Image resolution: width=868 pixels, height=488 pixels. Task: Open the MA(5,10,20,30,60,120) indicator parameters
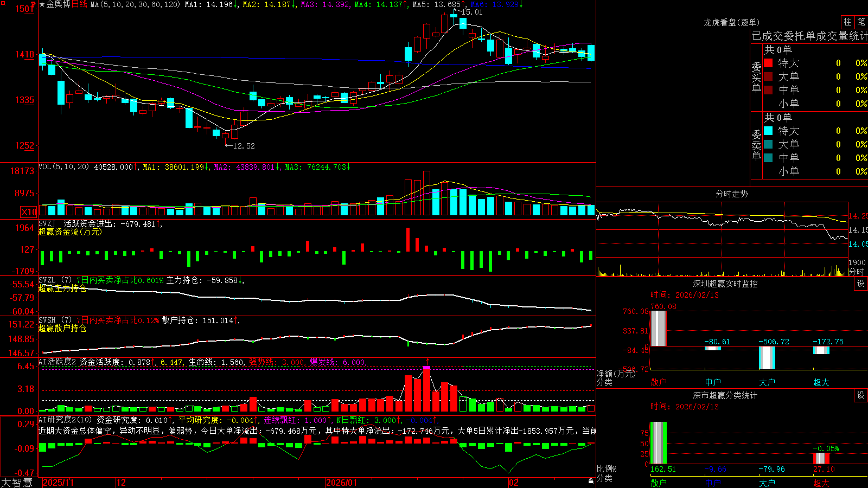[x=135, y=4]
